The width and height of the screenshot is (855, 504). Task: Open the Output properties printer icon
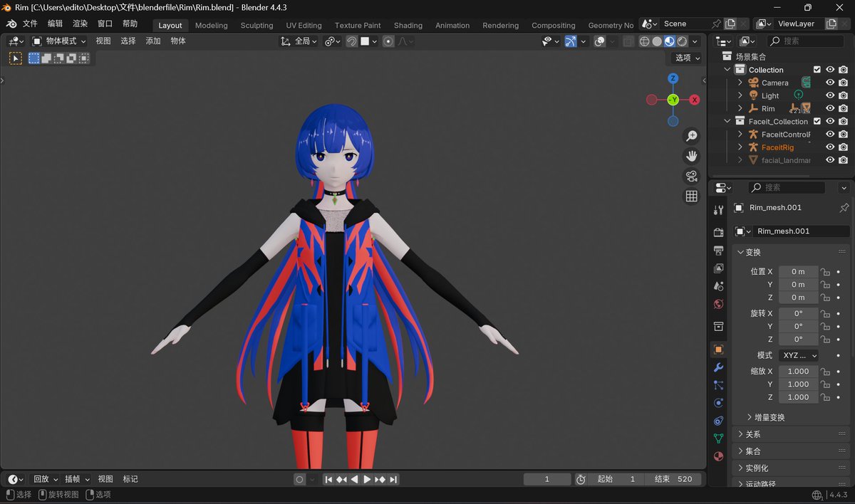pos(718,251)
